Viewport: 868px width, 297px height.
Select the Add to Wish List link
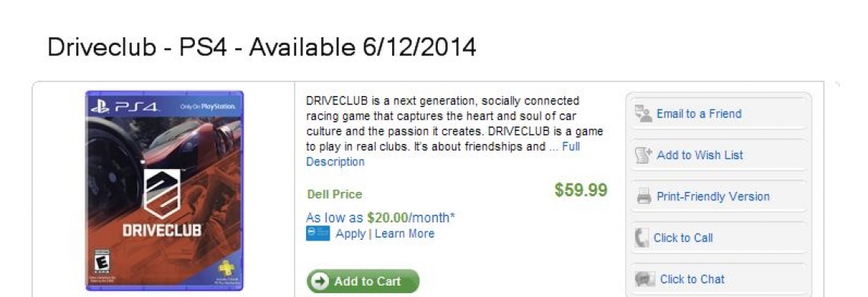pyautogui.click(x=700, y=155)
